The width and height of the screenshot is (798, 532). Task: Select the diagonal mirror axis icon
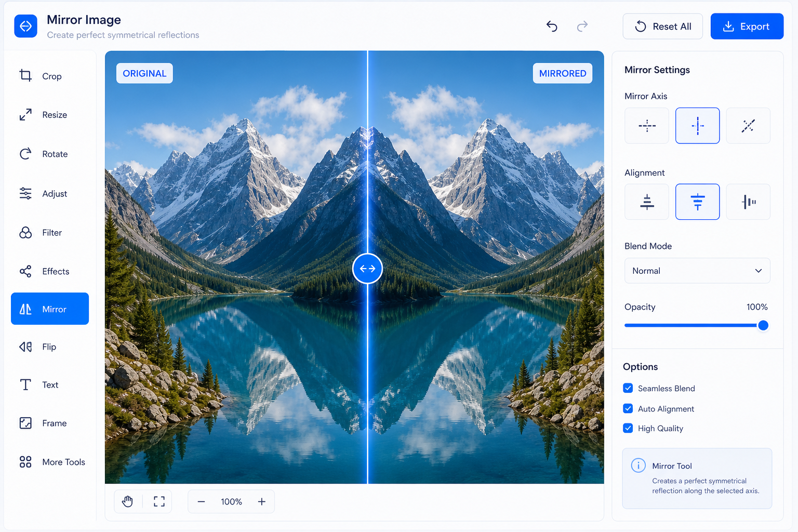point(748,126)
